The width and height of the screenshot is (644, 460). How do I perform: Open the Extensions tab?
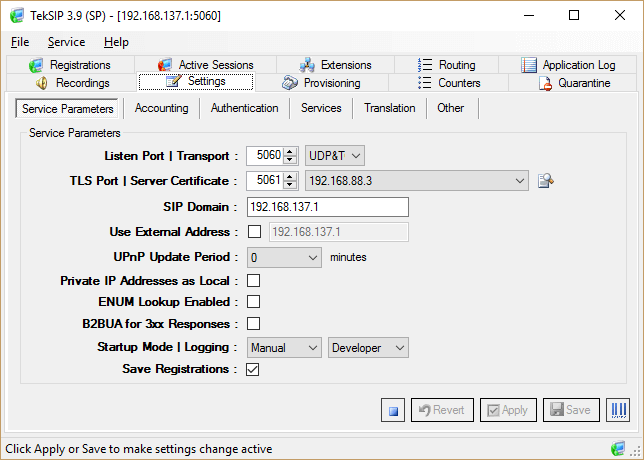pos(335,65)
